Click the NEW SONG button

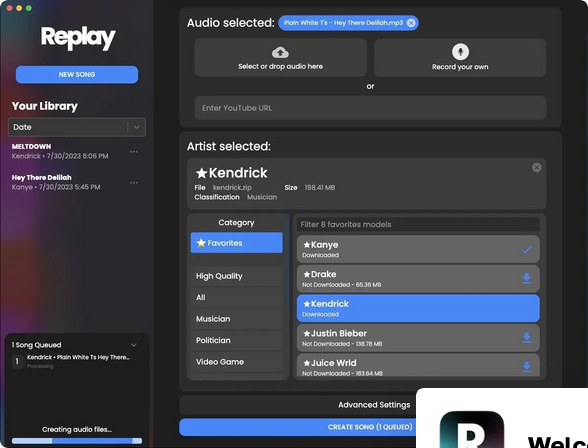tap(77, 75)
